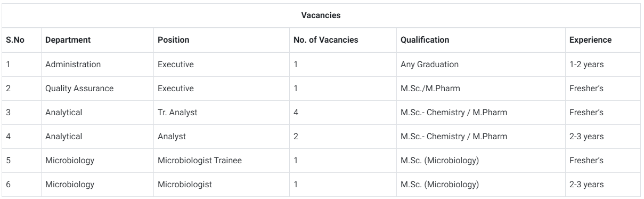Click the 1-2 years experience cell

(x=586, y=65)
